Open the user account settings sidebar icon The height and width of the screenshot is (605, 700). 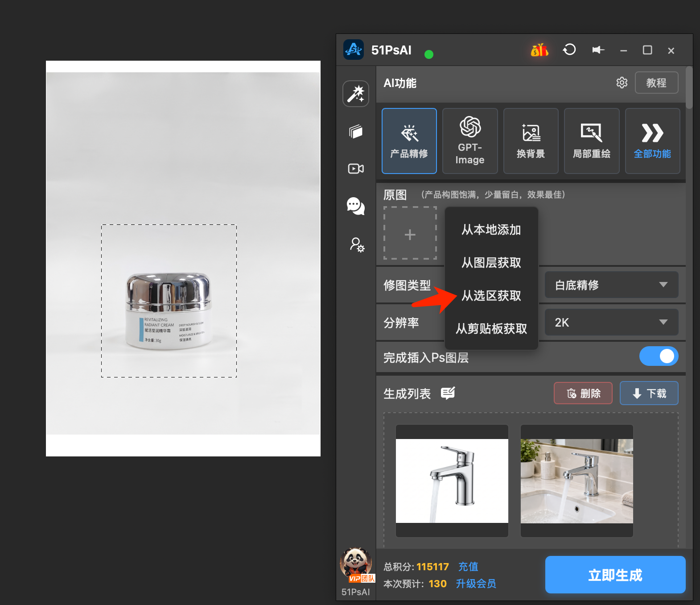[x=357, y=244]
